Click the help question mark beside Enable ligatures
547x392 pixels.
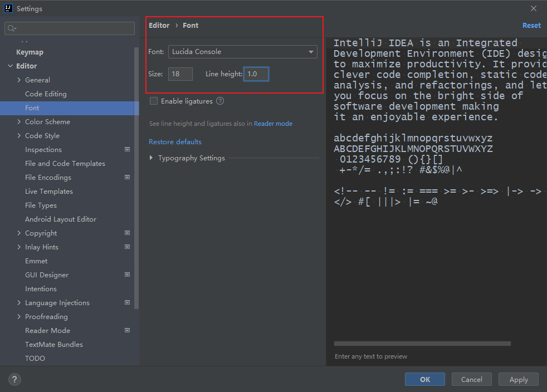tap(220, 101)
